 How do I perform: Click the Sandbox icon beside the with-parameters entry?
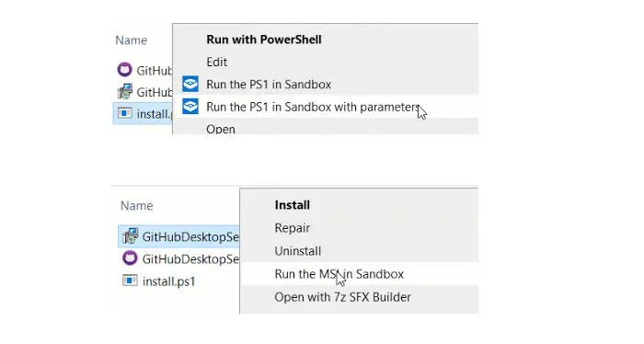[190, 107]
